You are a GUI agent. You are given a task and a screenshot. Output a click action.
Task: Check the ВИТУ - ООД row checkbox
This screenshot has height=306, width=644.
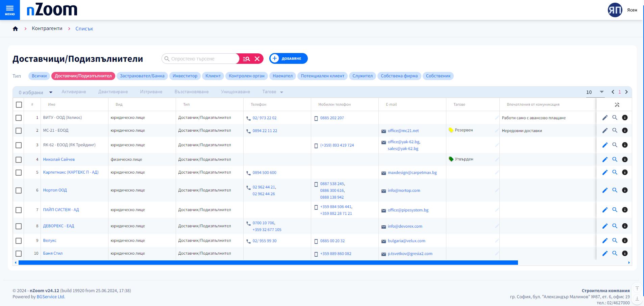[x=19, y=118]
